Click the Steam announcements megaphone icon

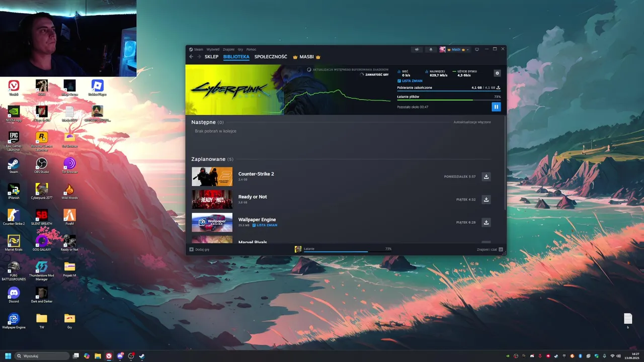(x=417, y=49)
